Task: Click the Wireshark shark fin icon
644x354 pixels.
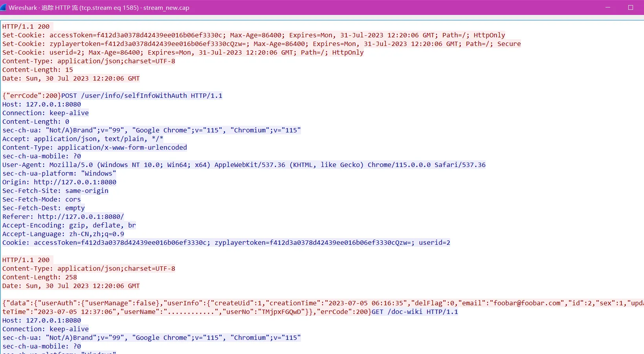Action: (x=4, y=7)
